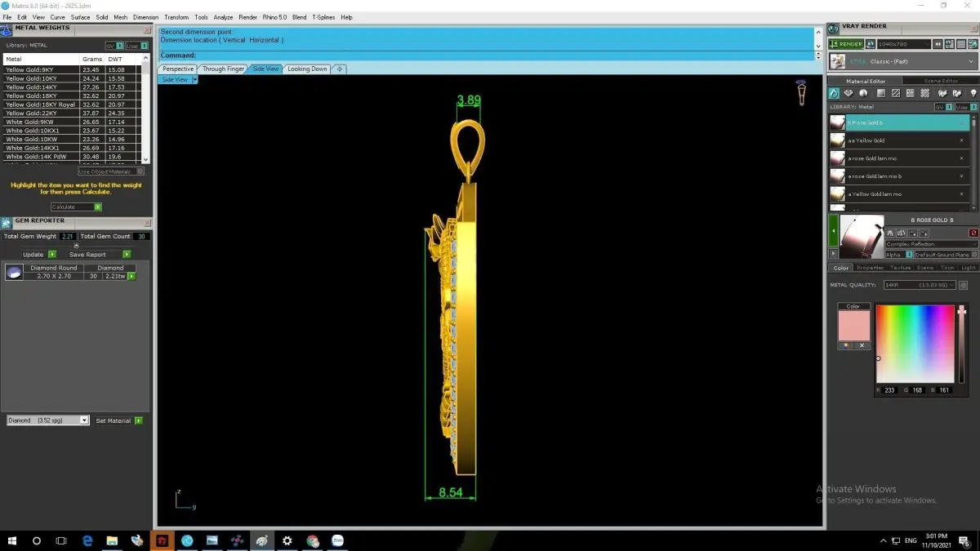Switch to the Looking Down viewport tab

click(307, 69)
